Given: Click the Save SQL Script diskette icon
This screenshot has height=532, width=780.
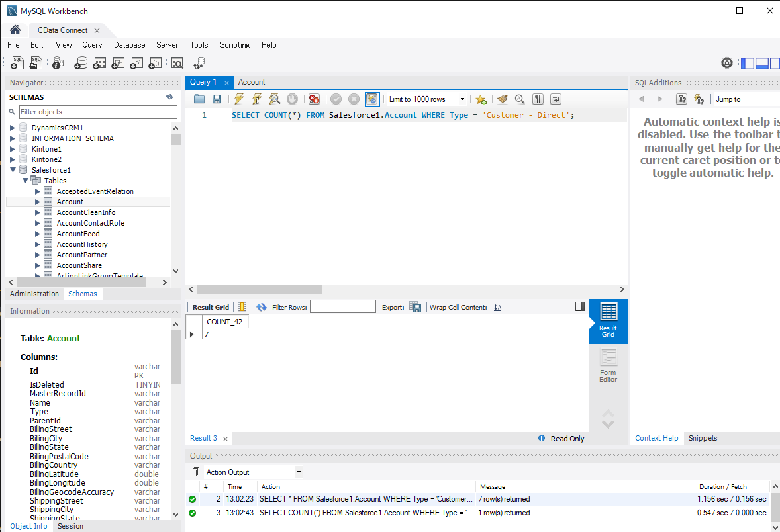Looking at the screenshot, I should click(217, 99).
